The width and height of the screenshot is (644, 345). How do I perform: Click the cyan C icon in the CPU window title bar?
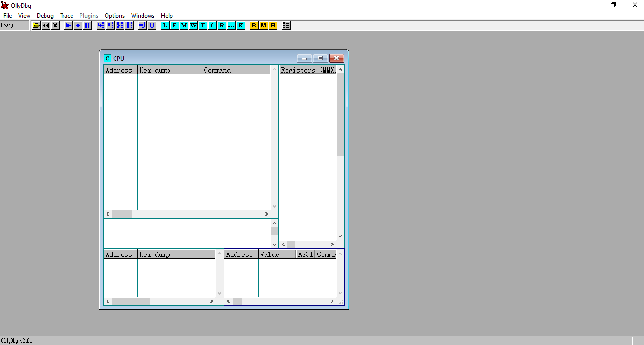coord(107,58)
